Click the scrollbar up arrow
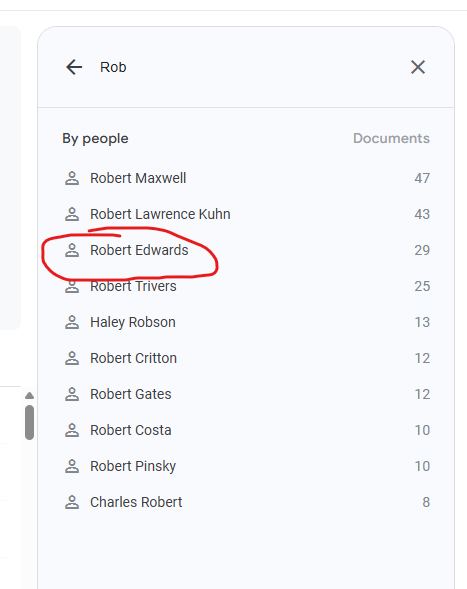The height and width of the screenshot is (589, 467). (x=29, y=396)
